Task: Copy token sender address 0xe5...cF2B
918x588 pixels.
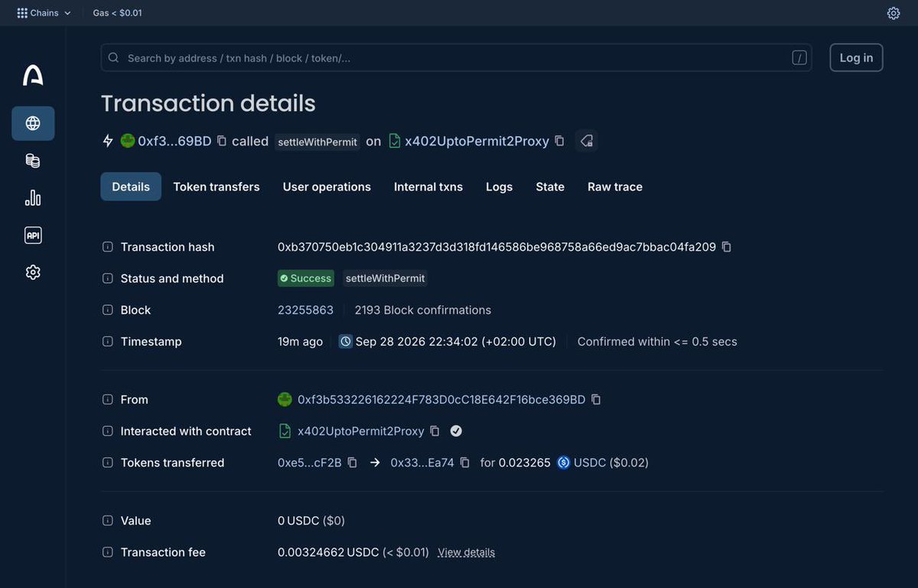Action: tap(352, 463)
